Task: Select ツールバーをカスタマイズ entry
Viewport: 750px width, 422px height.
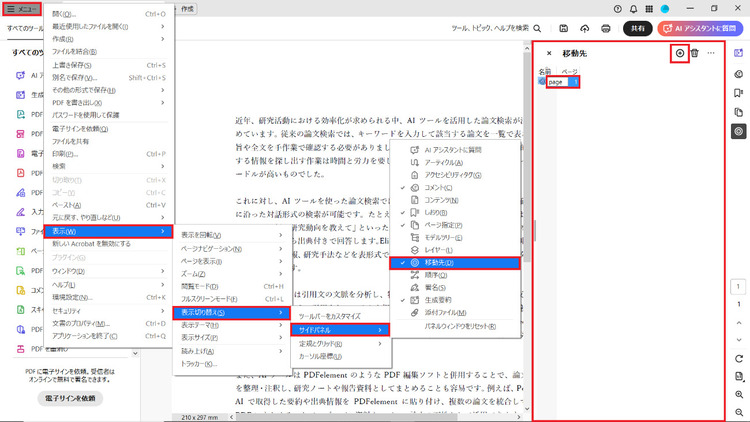Action: (341, 316)
